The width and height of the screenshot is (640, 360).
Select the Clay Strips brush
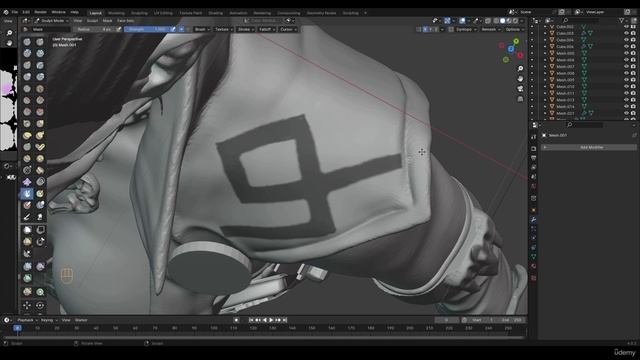[40, 53]
